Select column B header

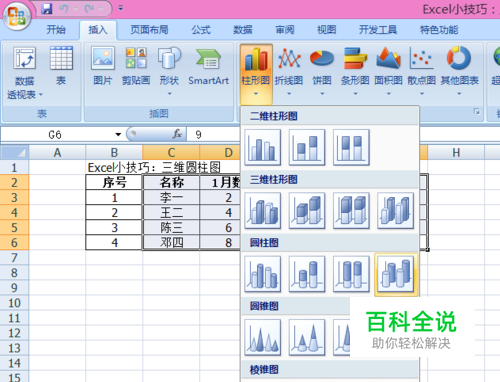(x=114, y=153)
